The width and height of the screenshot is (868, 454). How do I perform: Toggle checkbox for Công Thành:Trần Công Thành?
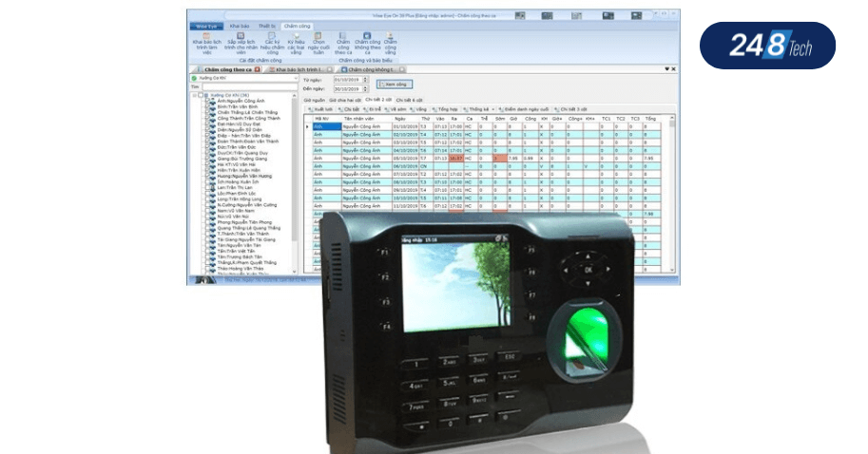pos(209,119)
